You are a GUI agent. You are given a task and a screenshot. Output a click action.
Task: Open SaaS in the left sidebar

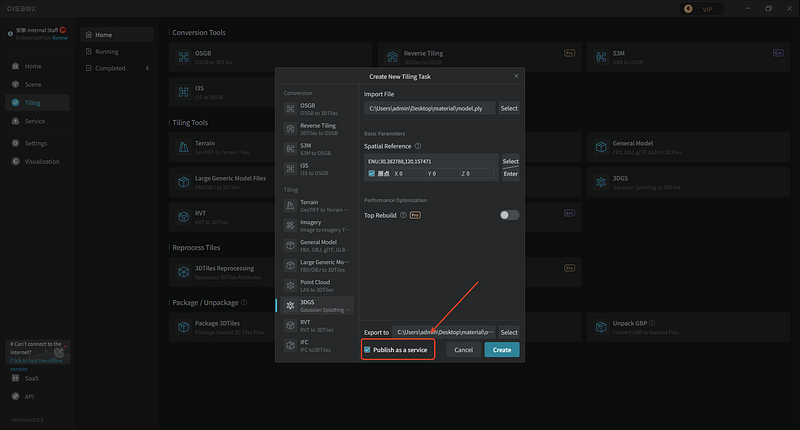pos(37,378)
